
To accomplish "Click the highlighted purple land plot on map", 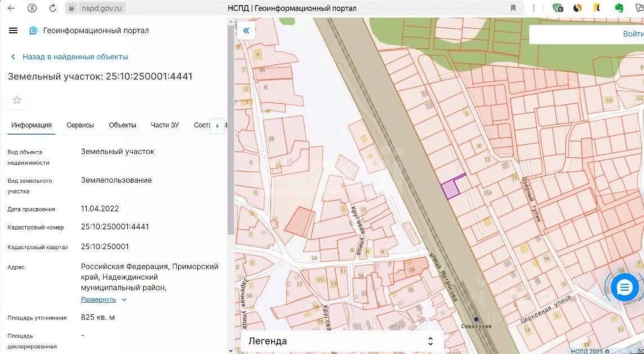I will [450, 189].
